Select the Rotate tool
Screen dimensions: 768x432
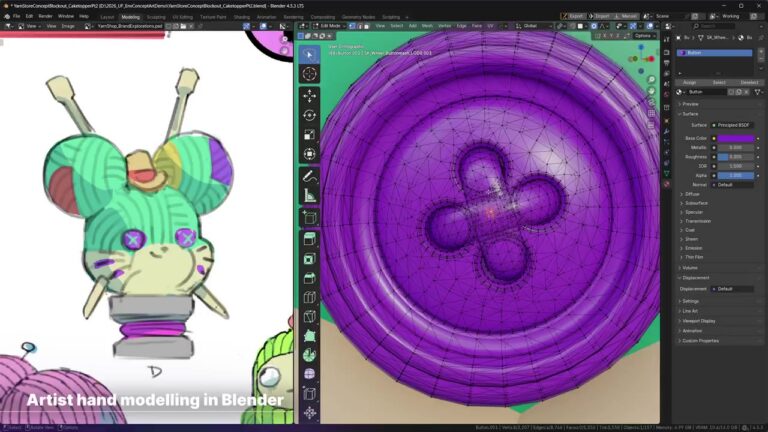pos(309,116)
